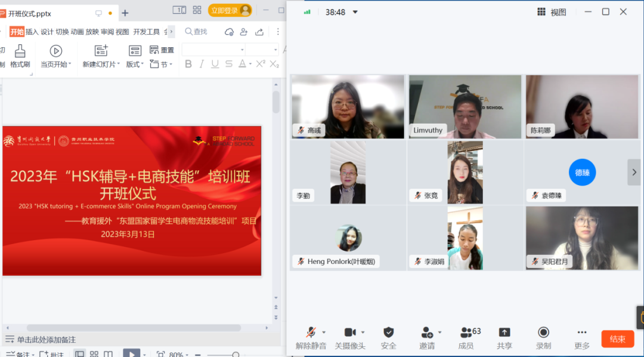Screen dimensions: 644x357
Task: Turn off camera with 关摄像头
Action: 350,333
